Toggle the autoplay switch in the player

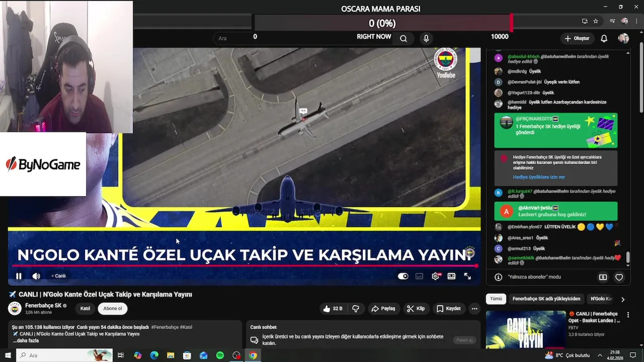[403, 276]
